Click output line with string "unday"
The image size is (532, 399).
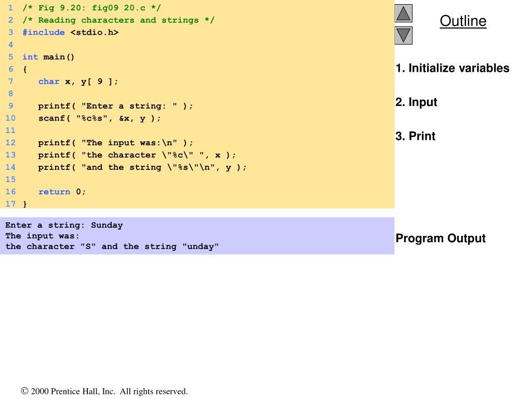[112, 247]
